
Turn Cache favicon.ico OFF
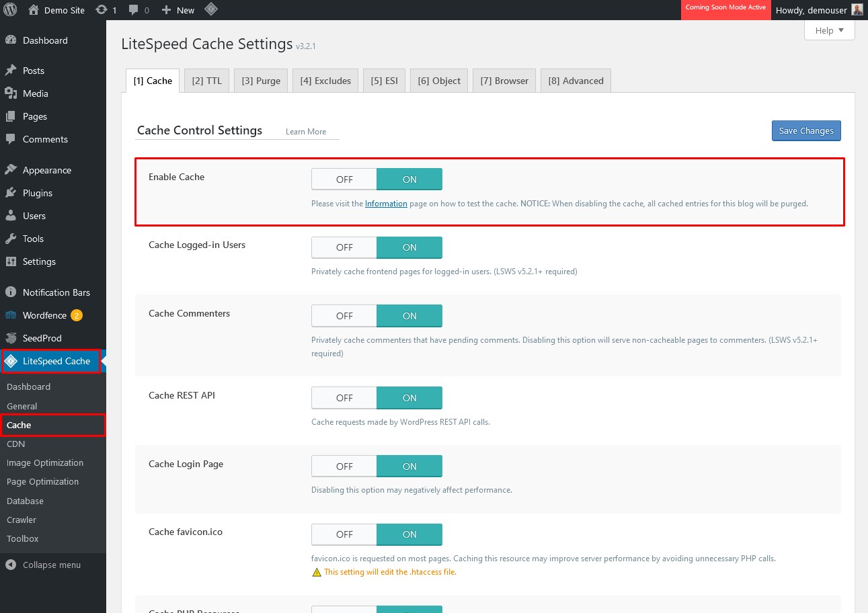pyautogui.click(x=344, y=534)
